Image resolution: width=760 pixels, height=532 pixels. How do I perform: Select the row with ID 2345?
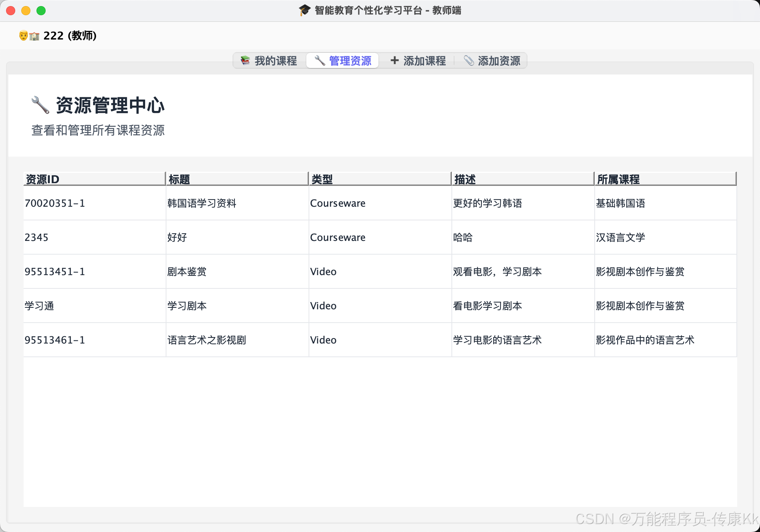(37, 237)
